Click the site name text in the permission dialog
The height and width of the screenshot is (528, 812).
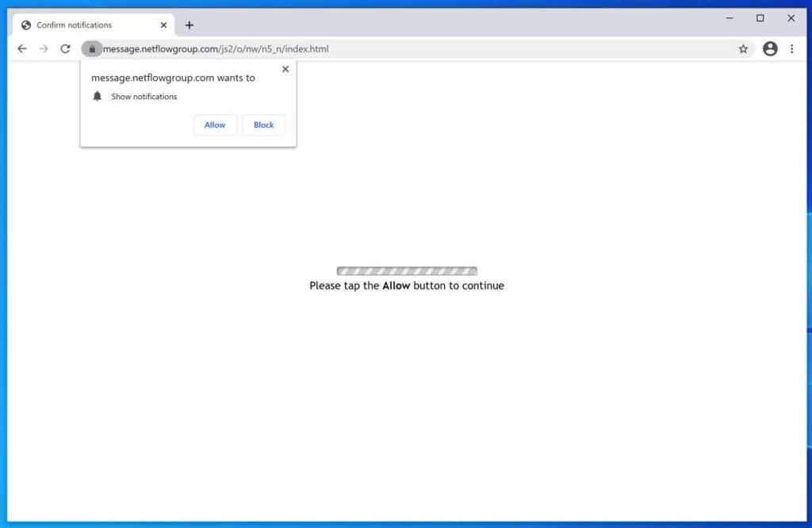[x=173, y=78]
